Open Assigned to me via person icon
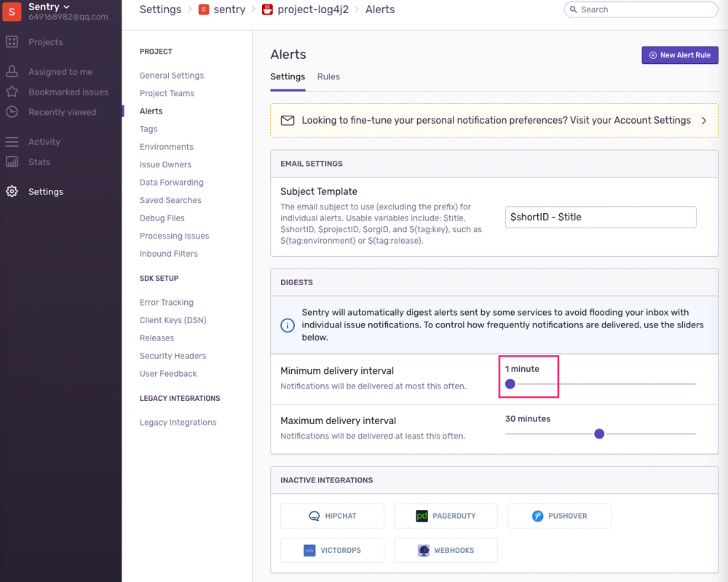 (x=12, y=72)
